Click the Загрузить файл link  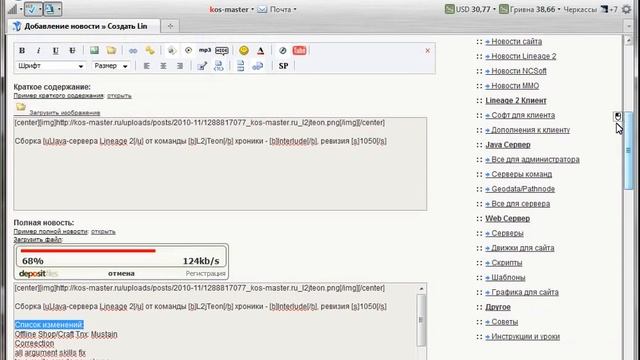(x=38, y=240)
